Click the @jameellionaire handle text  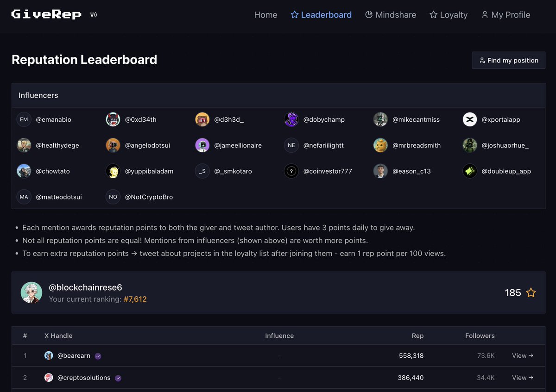coord(238,145)
